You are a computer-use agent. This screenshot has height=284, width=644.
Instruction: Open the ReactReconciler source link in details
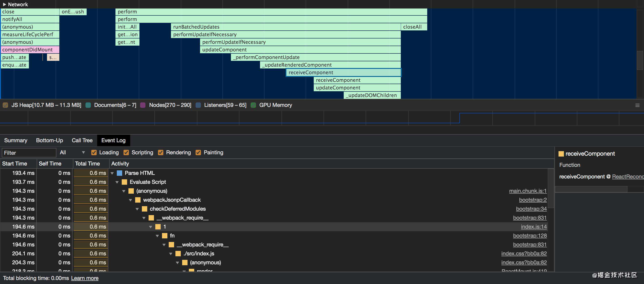point(628,177)
